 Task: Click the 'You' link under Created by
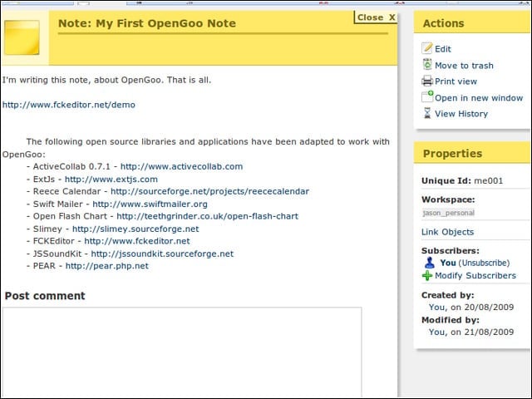point(437,307)
